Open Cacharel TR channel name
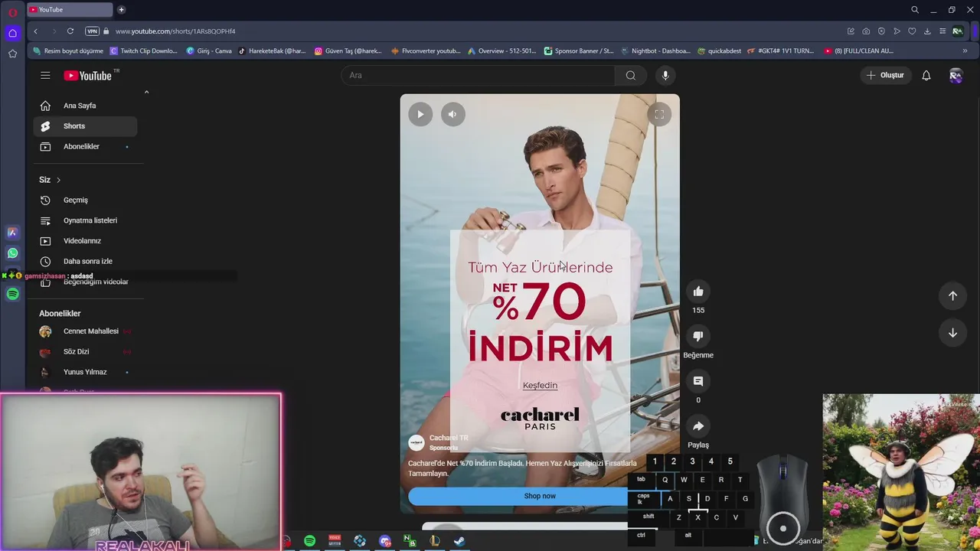The image size is (980, 551). (449, 438)
